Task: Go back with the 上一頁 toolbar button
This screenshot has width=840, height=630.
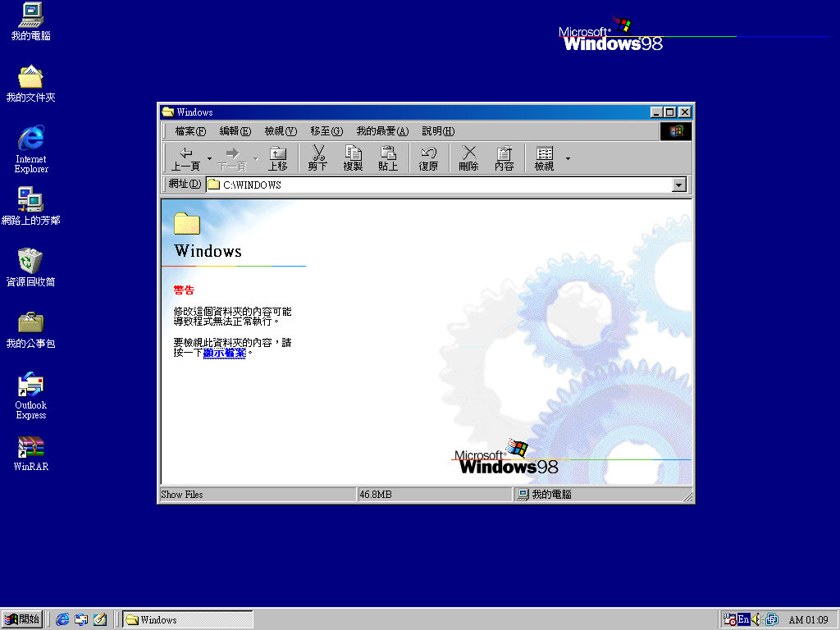Action: click(186, 158)
